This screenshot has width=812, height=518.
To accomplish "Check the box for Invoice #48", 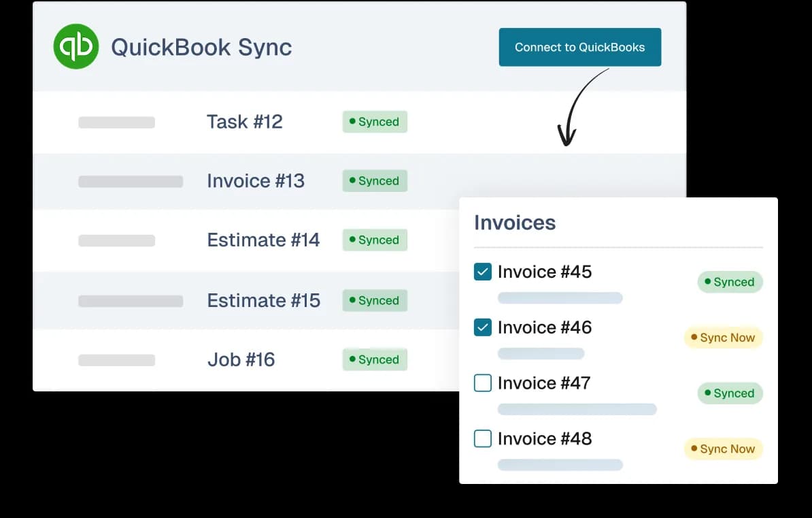I will (x=483, y=438).
